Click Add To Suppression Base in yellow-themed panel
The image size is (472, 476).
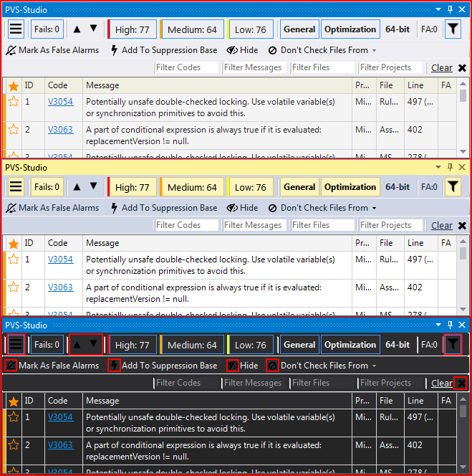click(163, 208)
